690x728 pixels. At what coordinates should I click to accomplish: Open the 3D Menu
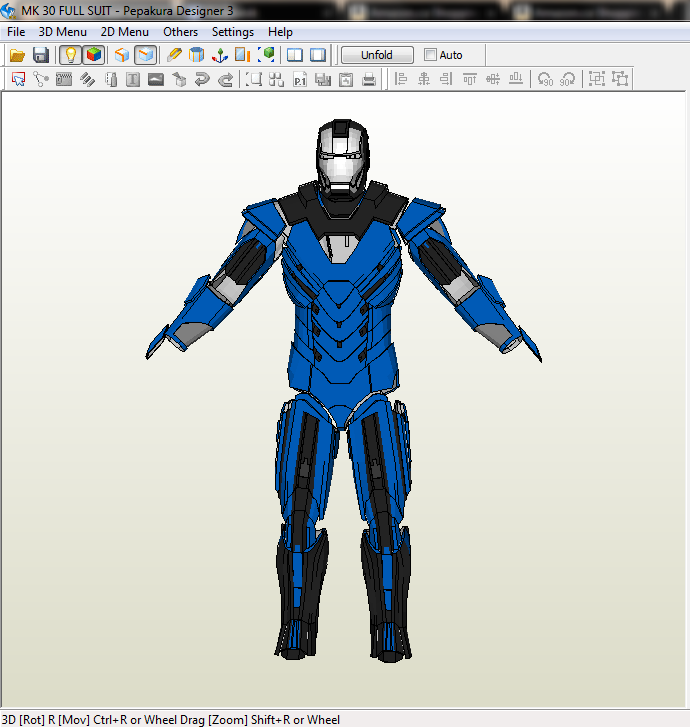click(x=62, y=32)
